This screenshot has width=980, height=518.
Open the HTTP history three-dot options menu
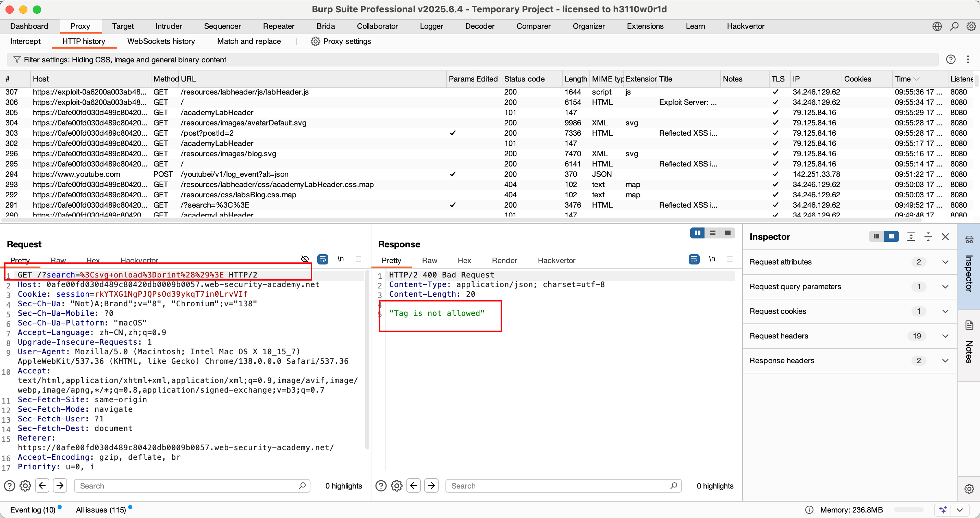tap(968, 59)
